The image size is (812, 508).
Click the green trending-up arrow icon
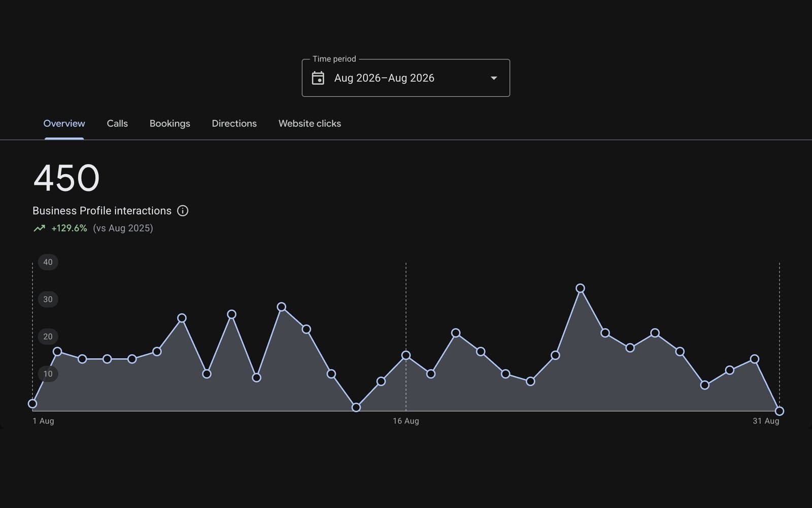[x=39, y=229]
